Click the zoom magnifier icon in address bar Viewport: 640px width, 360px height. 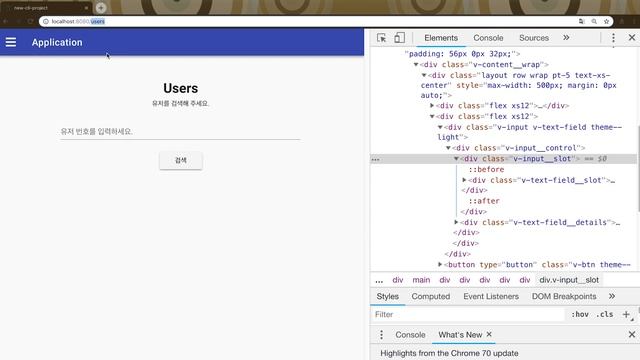(594, 21)
